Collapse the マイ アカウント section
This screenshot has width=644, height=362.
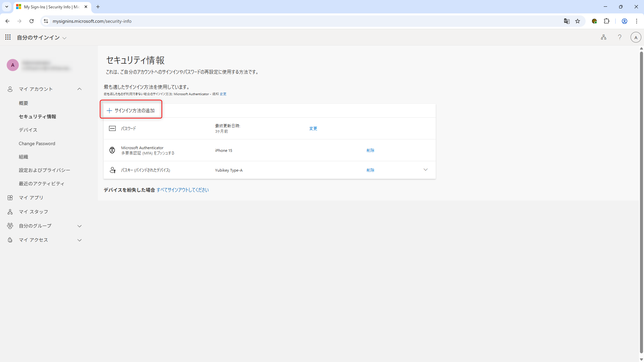pos(79,89)
